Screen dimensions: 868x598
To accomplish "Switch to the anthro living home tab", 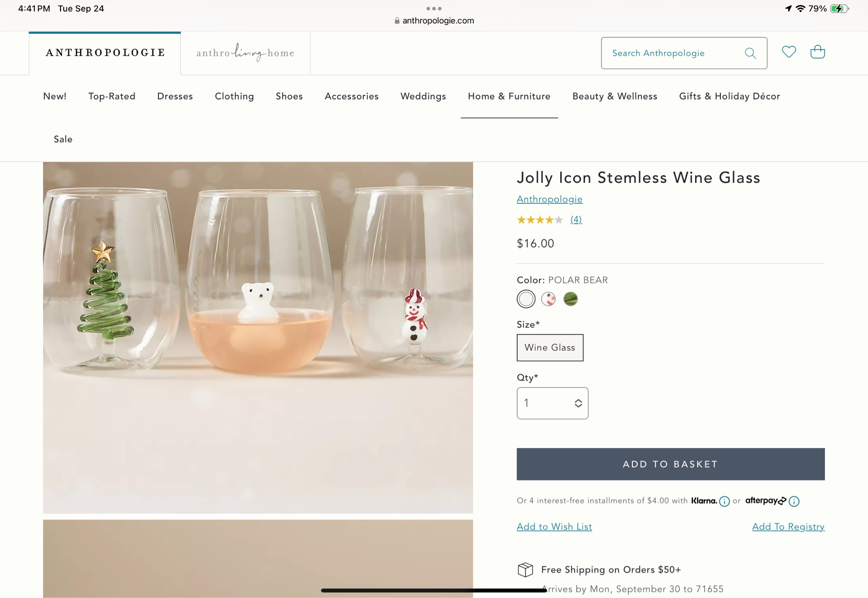I will 245,53.
